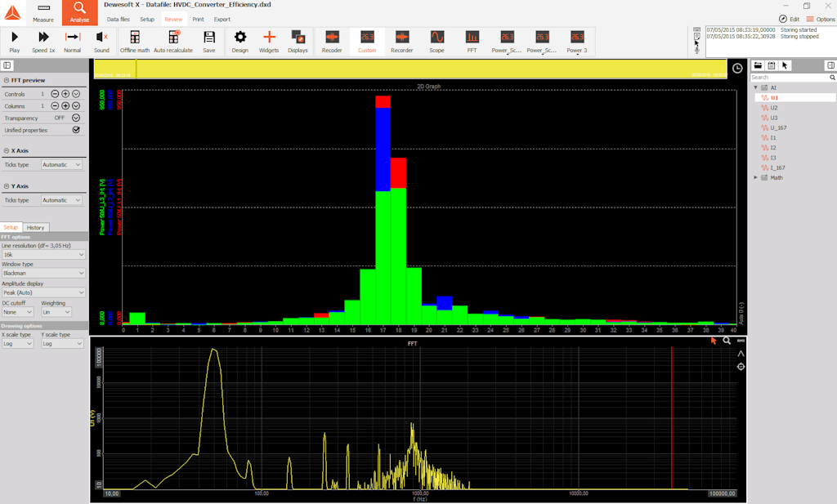This screenshot has height=504, width=837.
Task: Click the crosshair icon on FFT graph
Action: [x=741, y=367]
